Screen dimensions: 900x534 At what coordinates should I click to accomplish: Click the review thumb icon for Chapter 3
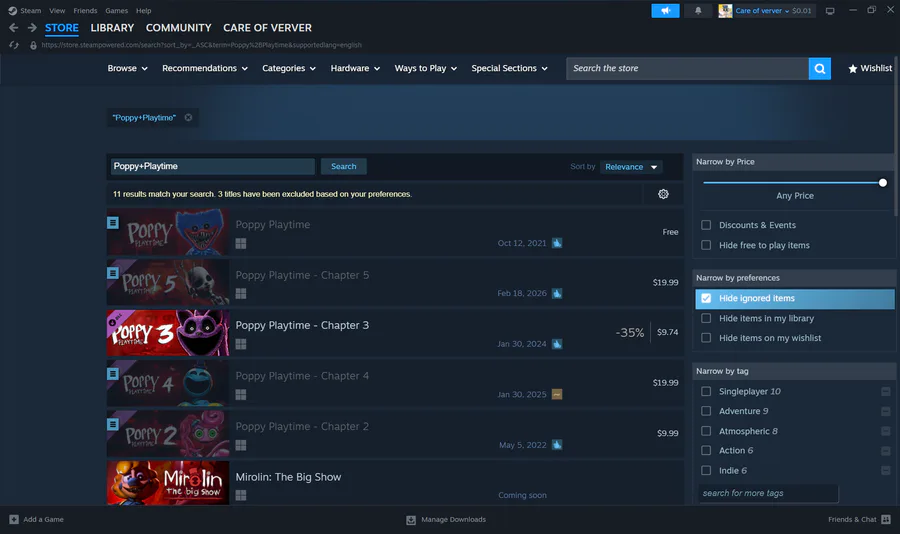(x=557, y=344)
